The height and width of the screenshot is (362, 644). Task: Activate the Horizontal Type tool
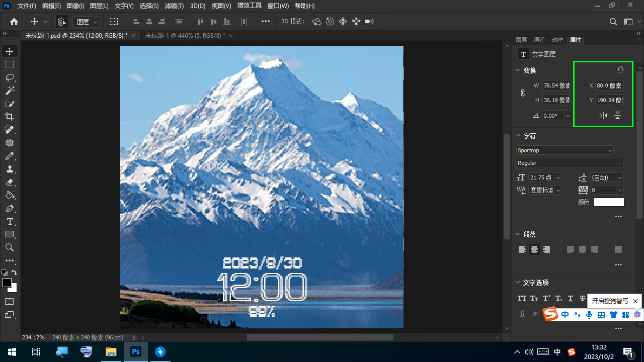click(x=10, y=221)
